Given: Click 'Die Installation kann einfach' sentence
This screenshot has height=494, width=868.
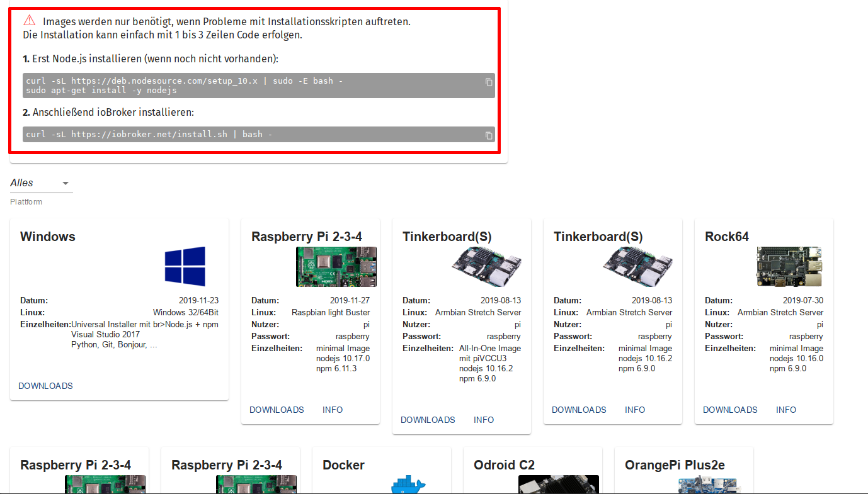Looking at the screenshot, I should click(x=163, y=35).
